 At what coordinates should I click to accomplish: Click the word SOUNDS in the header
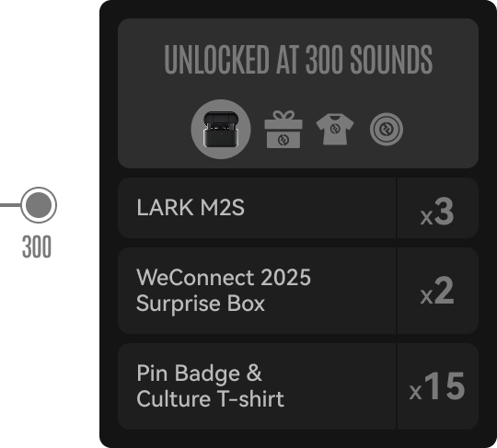391,59
